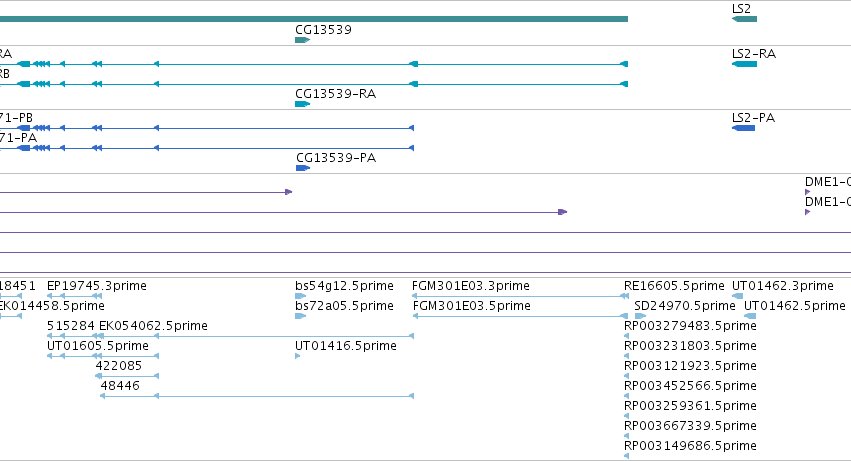The height and width of the screenshot is (461, 851).
Task: Open the UT01605.5prime EST label
Action: click(98, 346)
